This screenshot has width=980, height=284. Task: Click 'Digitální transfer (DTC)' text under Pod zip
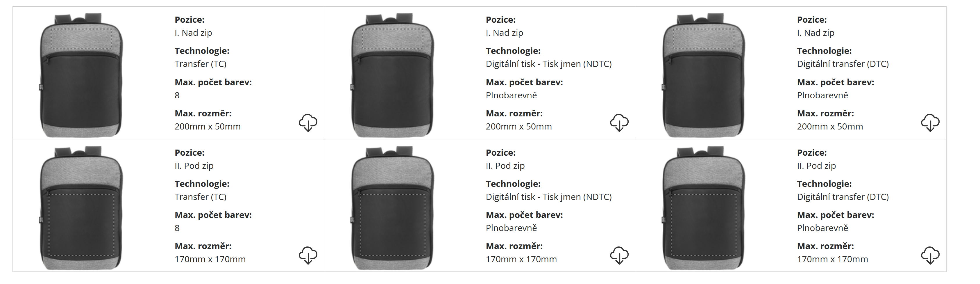pos(843,197)
